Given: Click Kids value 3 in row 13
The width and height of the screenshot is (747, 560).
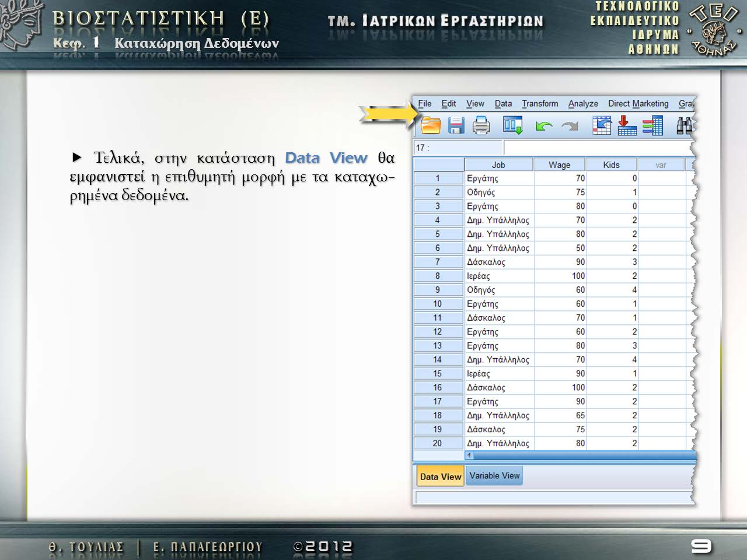Looking at the screenshot, I should point(612,346).
